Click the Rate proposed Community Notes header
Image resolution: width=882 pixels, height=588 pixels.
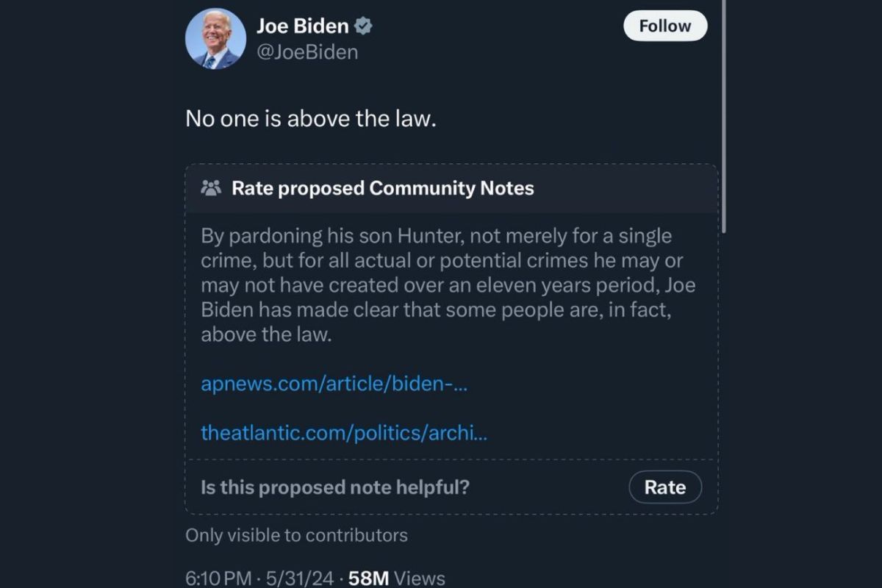(x=382, y=188)
